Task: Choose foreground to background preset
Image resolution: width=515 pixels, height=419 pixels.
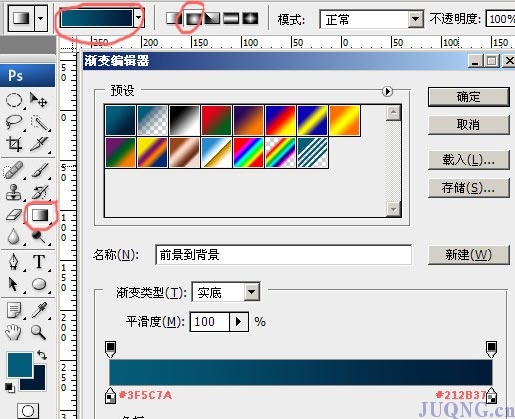Action: [120, 120]
